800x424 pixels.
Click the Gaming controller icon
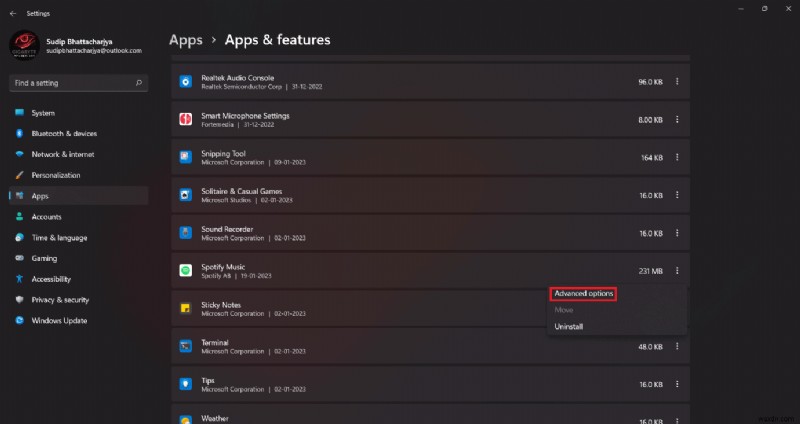19,258
